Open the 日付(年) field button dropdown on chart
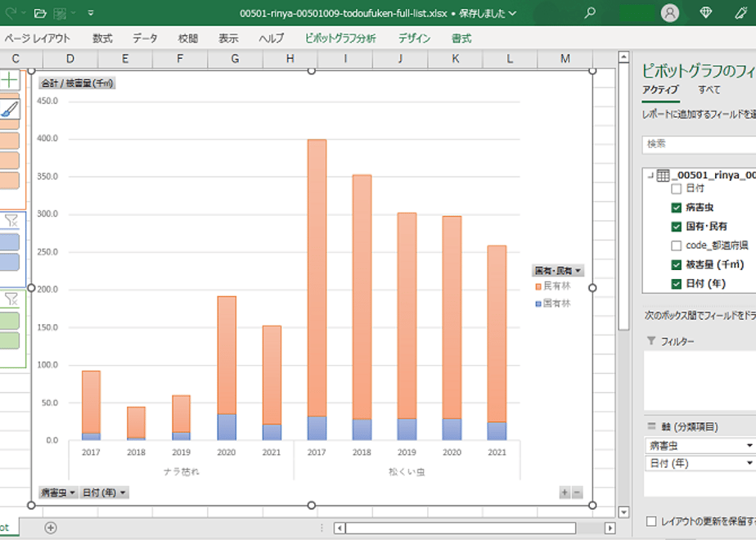 tap(104, 493)
